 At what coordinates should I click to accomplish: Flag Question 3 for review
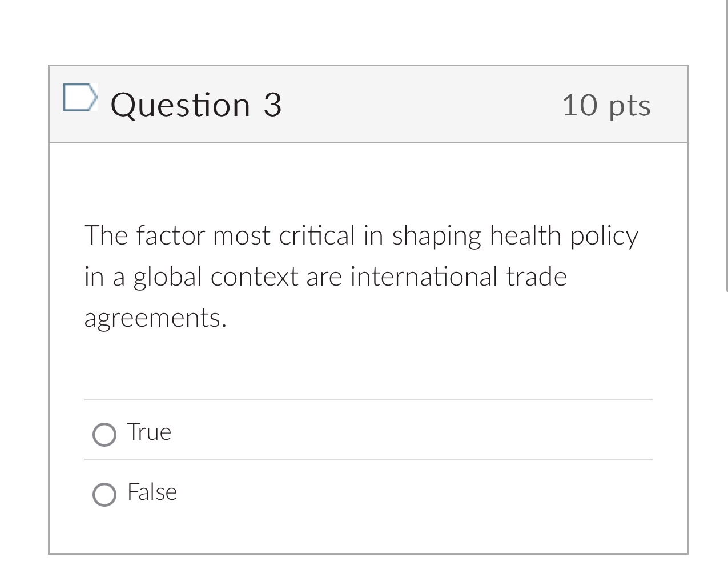[78, 98]
